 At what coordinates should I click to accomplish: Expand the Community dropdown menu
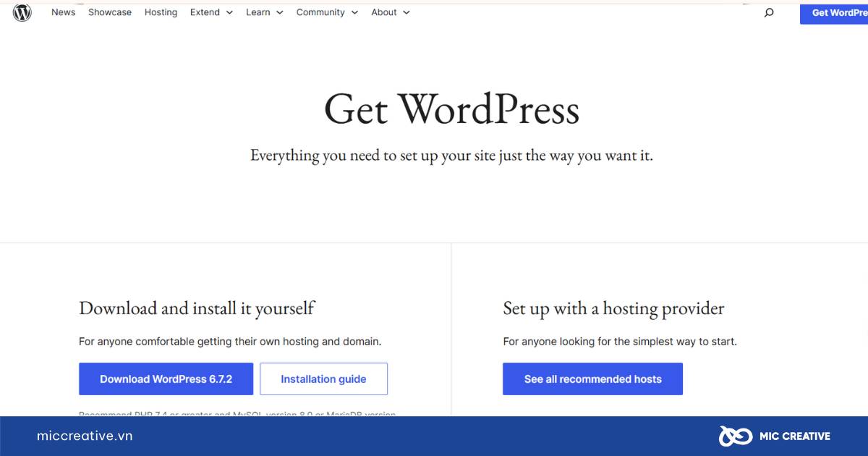[x=327, y=12]
